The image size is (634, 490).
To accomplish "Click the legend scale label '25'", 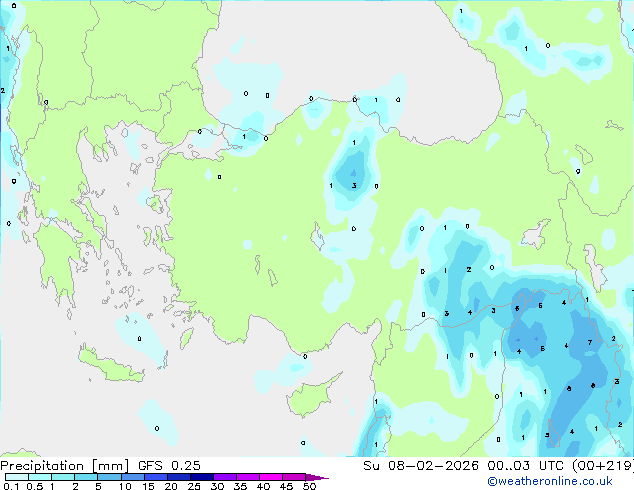I will [194, 486].
